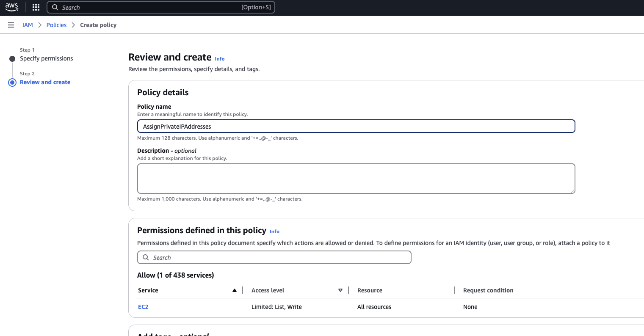644x336 pixels.
Task: Click the permissions Search field
Action: tap(274, 257)
